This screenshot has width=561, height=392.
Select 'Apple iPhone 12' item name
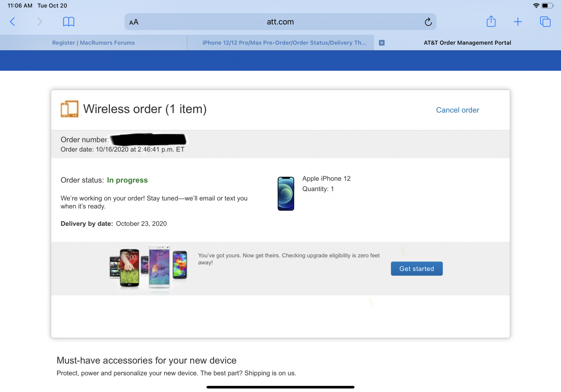tap(326, 178)
